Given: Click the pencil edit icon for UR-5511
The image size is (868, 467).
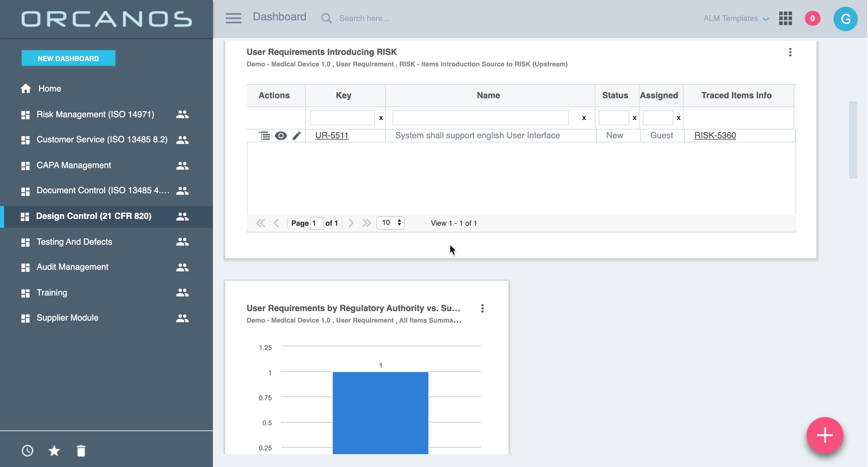Looking at the screenshot, I should click(x=297, y=136).
